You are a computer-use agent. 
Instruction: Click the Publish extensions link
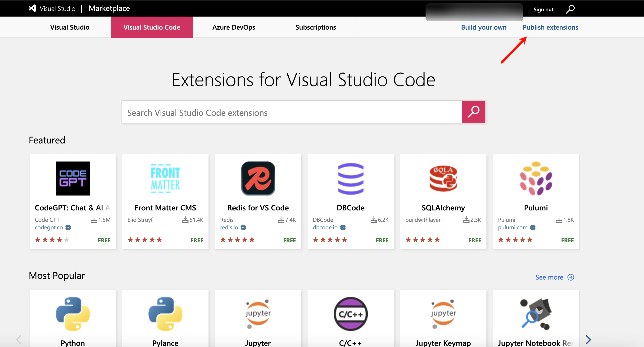pos(550,27)
